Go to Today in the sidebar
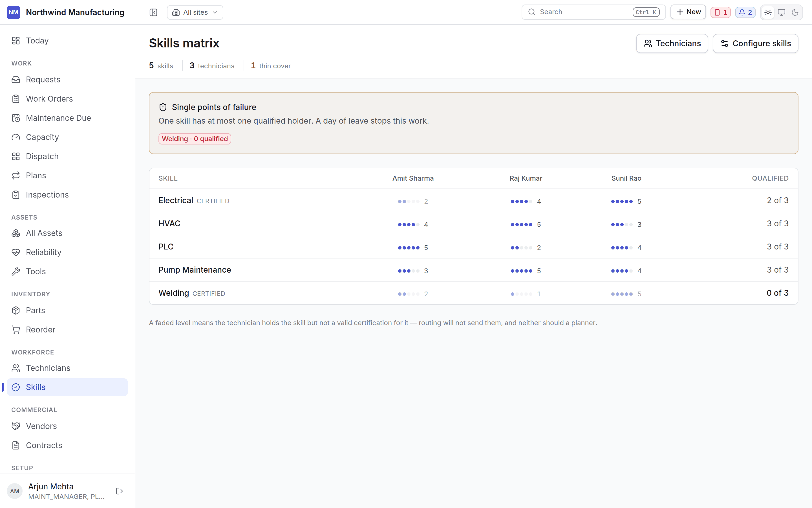The height and width of the screenshot is (508, 812). pos(67,41)
